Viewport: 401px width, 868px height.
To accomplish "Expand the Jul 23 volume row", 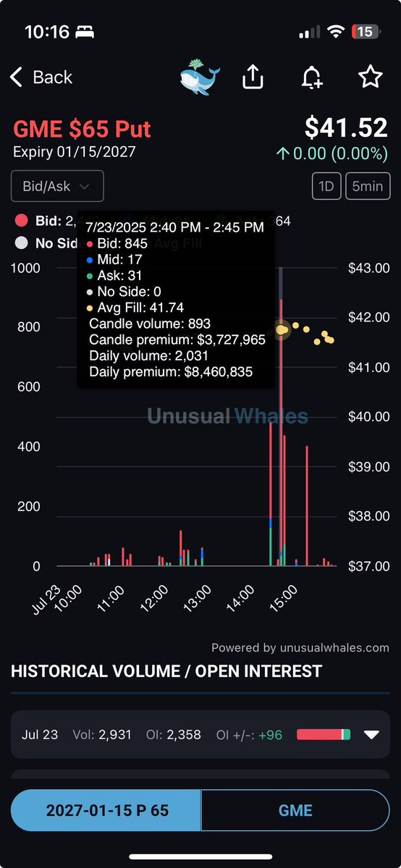I will click(x=200, y=735).
